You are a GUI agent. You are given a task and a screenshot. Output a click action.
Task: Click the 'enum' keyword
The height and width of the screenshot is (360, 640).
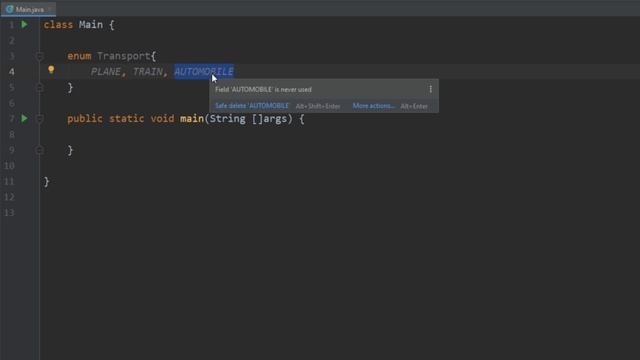[79, 56]
